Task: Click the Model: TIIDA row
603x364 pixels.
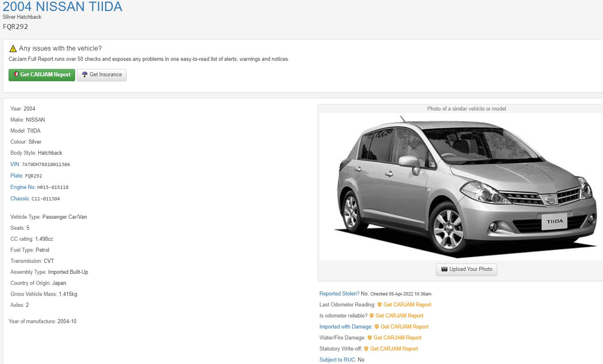Action: (25, 131)
